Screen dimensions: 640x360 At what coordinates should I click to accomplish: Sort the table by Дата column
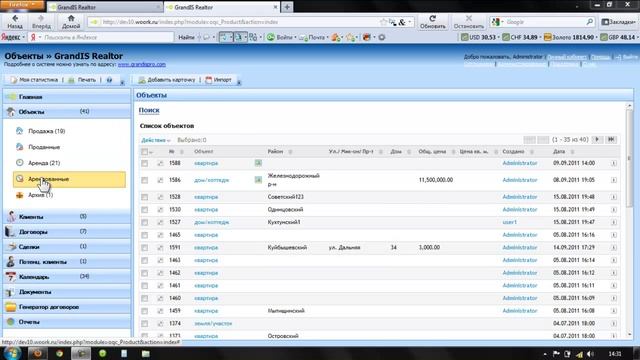tap(559, 151)
